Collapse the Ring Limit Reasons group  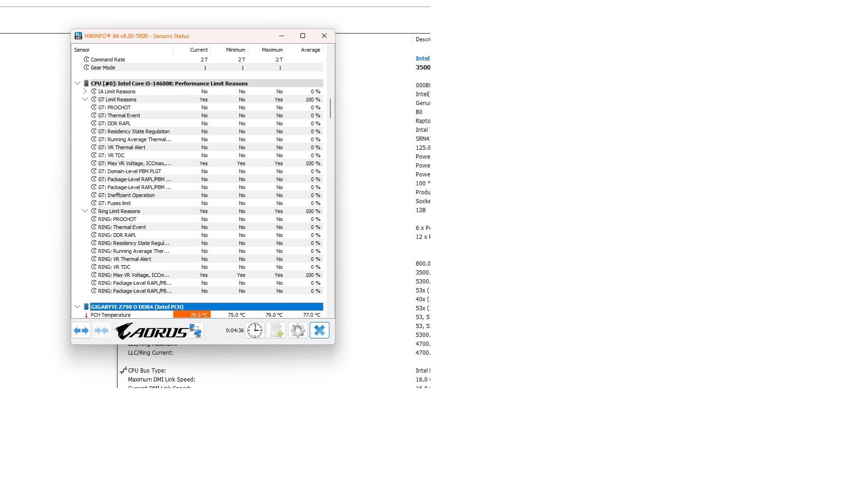tap(85, 211)
